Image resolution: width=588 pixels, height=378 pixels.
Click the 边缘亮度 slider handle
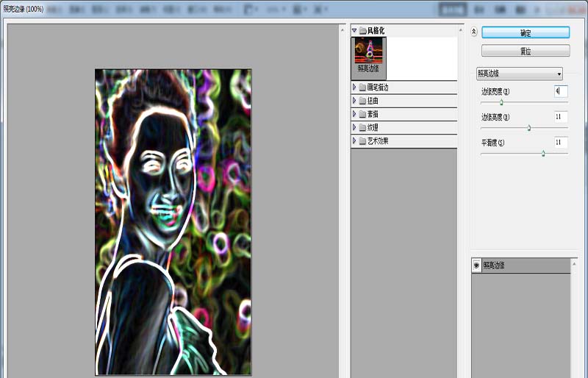pyautogui.click(x=529, y=128)
